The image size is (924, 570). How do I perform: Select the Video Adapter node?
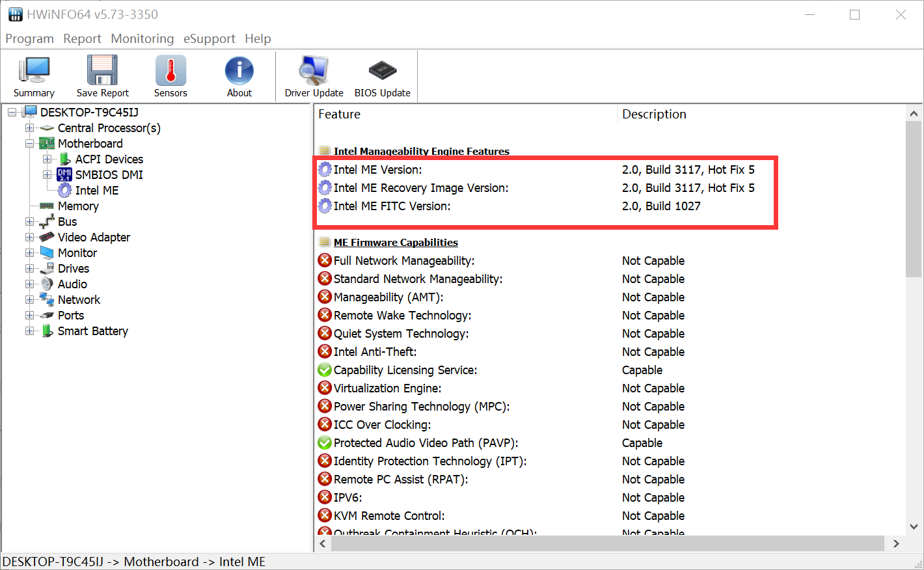[94, 238]
